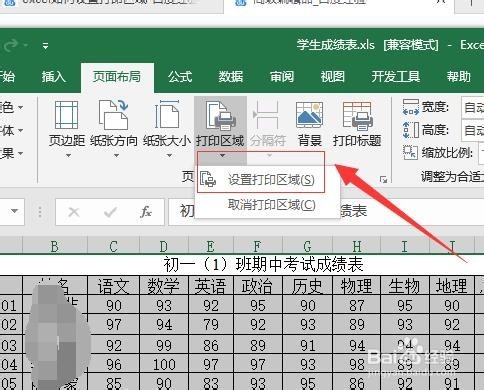Image resolution: width=484 pixels, height=390 pixels.
Task: Click the 历史 header cell
Action: point(307,286)
